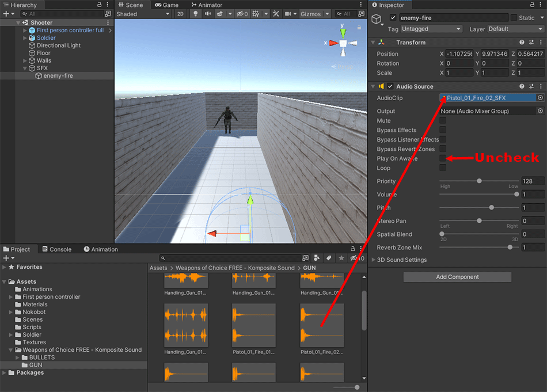Click the AudioClip object picker circle
Image resolution: width=547 pixels, height=392 pixels.
(x=540, y=98)
